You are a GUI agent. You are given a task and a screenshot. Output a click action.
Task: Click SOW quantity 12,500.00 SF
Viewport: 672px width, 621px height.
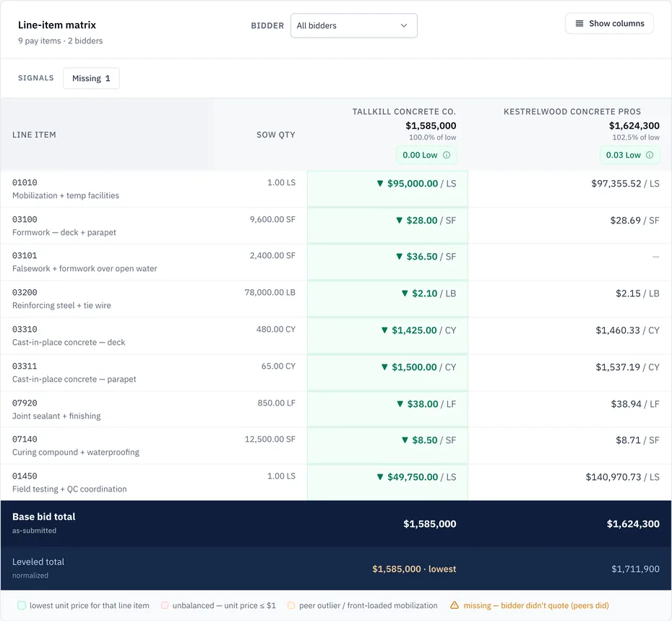coord(270,439)
